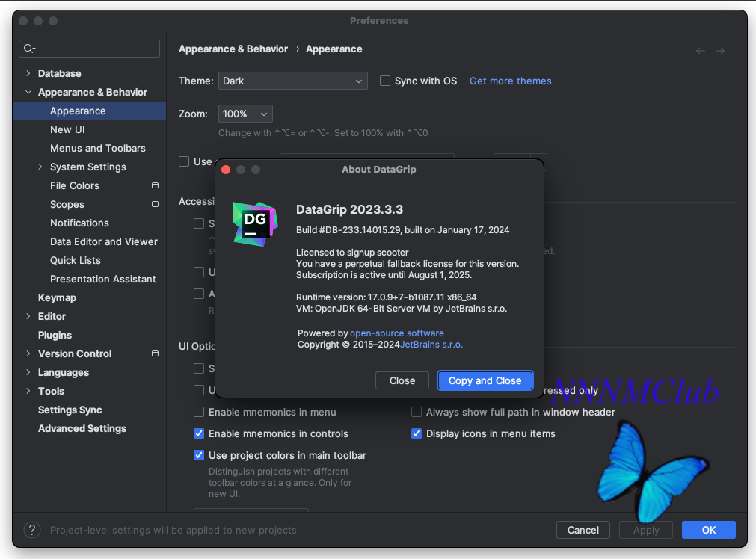Click Runtime version text line
This screenshot has height=559, width=756.
(386, 297)
